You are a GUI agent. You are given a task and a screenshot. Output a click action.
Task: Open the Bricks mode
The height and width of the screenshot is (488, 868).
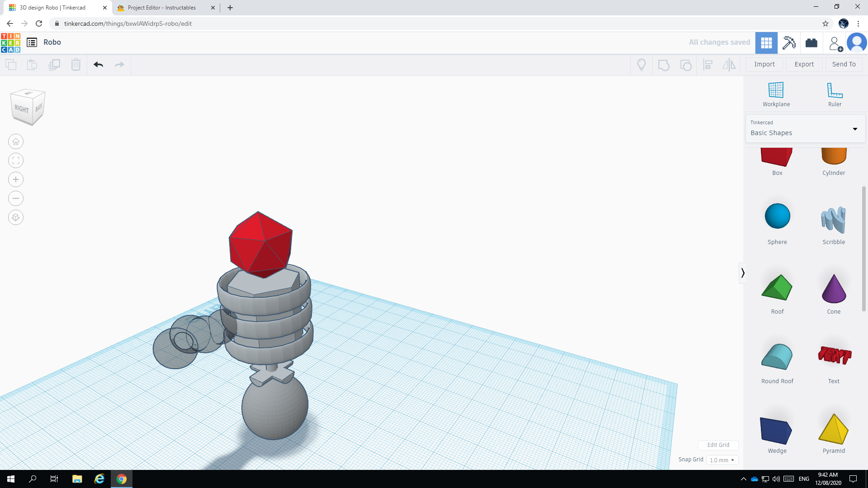click(x=811, y=43)
